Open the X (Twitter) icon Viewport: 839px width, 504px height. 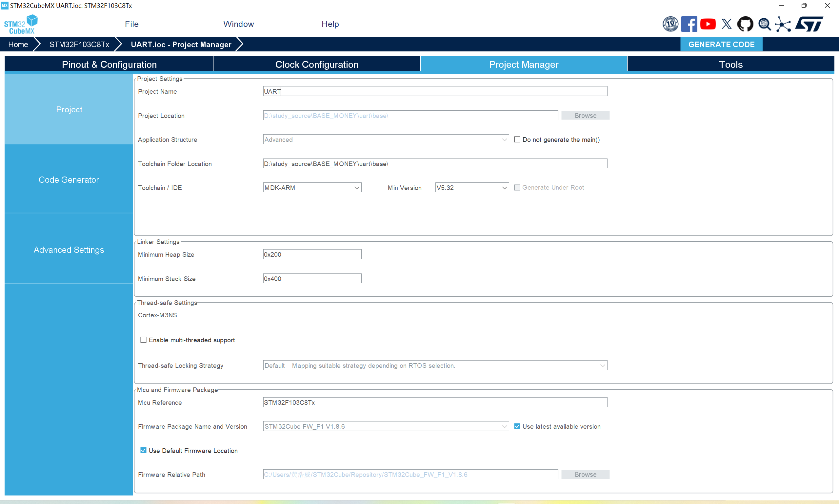pos(727,24)
